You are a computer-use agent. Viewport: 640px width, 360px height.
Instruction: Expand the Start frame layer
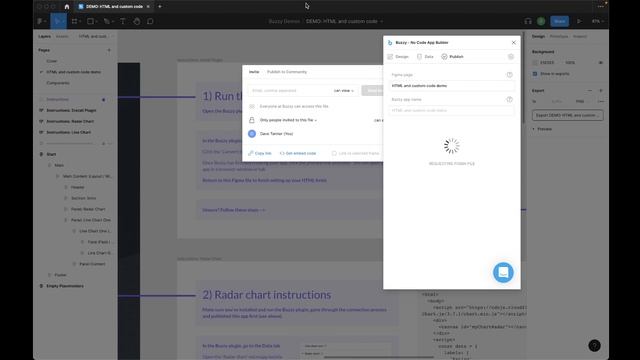(41, 154)
